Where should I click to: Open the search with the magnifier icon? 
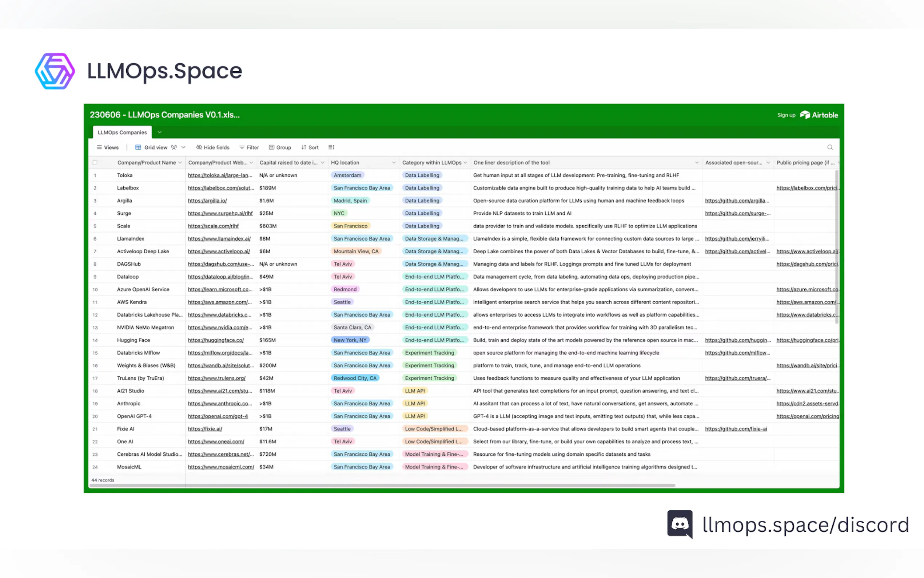[830, 147]
